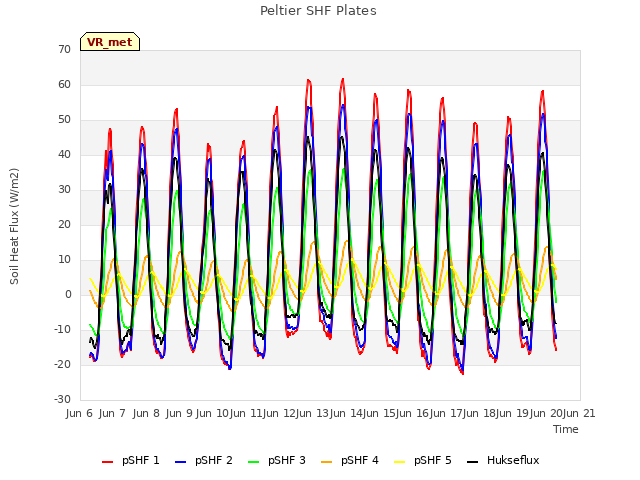640x480 pixels.
Task: Select pSHF 3 legend entry
Action: click(x=277, y=460)
